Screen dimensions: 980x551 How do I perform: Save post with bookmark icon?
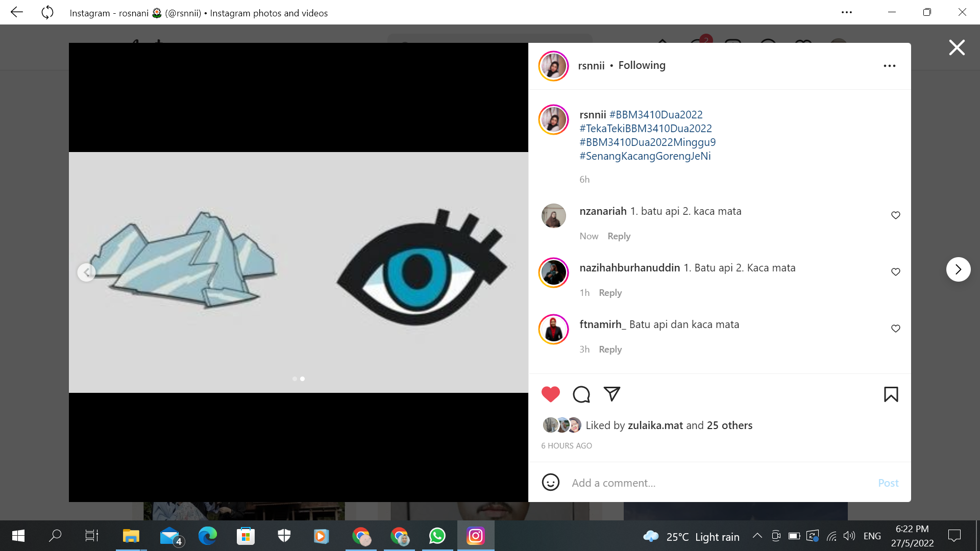click(891, 394)
